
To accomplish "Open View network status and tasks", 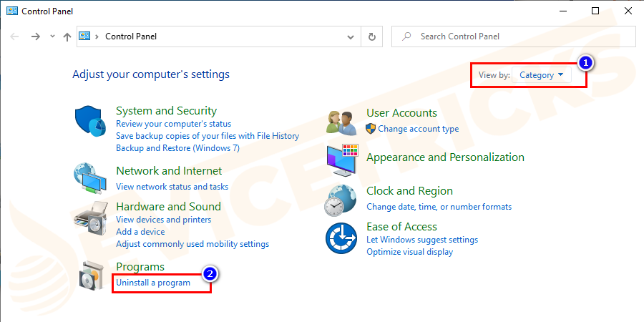I will pos(172,187).
